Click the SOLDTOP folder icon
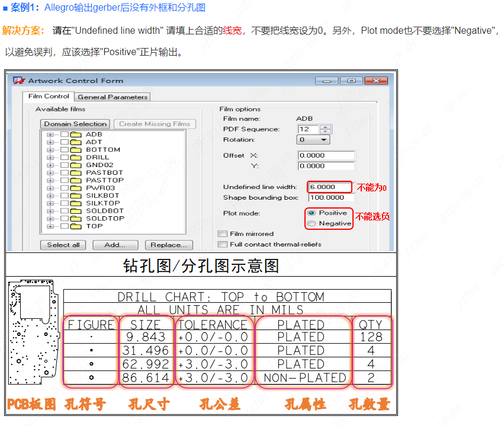Image resolution: width=504 pixels, height=426 pixels. tap(76, 219)
